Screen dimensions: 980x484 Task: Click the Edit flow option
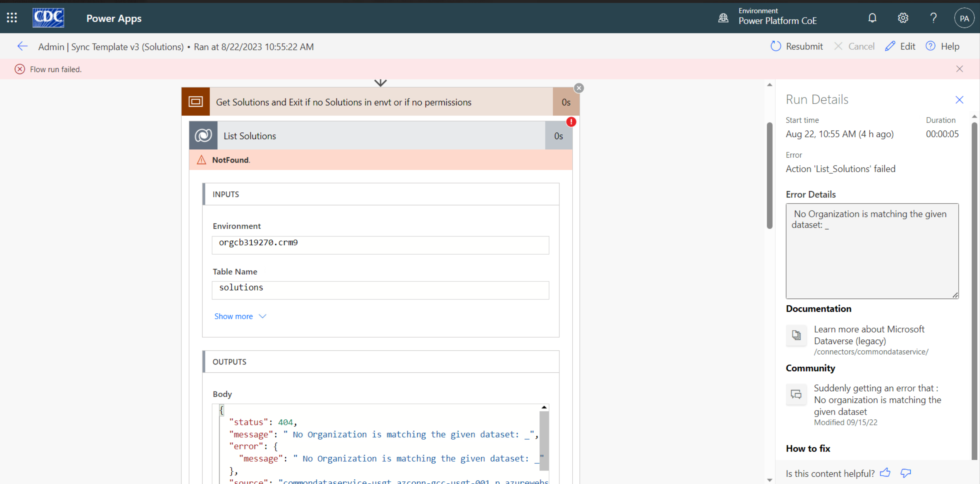tap(900, 46)
